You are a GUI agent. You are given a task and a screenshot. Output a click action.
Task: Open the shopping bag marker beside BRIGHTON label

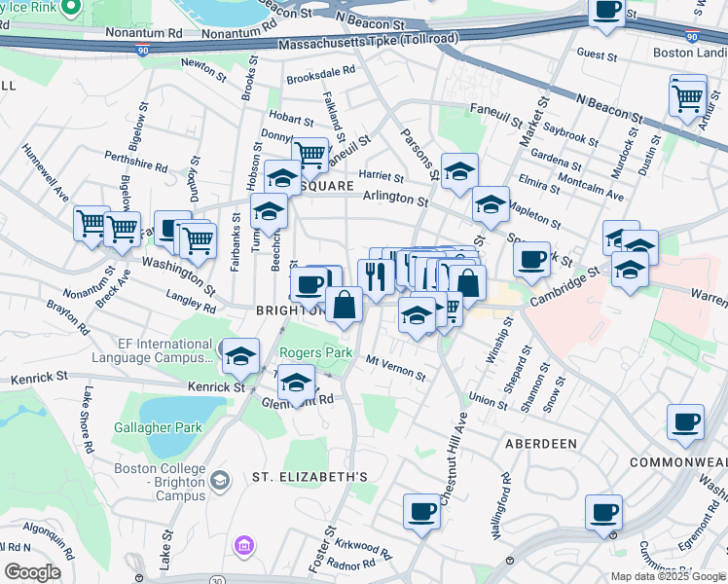coord(344,306)
